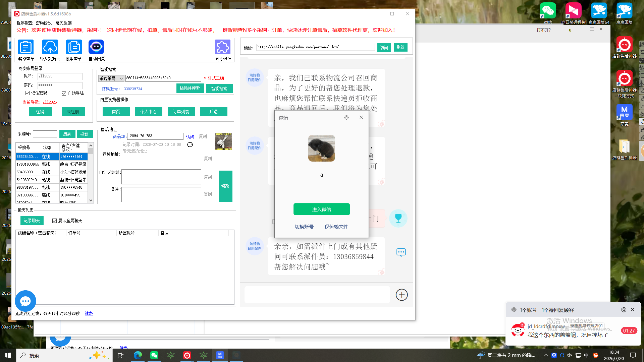Image resolution: width=644 pixels, height=362 pixels.
Task: Click the 记录聊天 button
Action: click(32, 221)
